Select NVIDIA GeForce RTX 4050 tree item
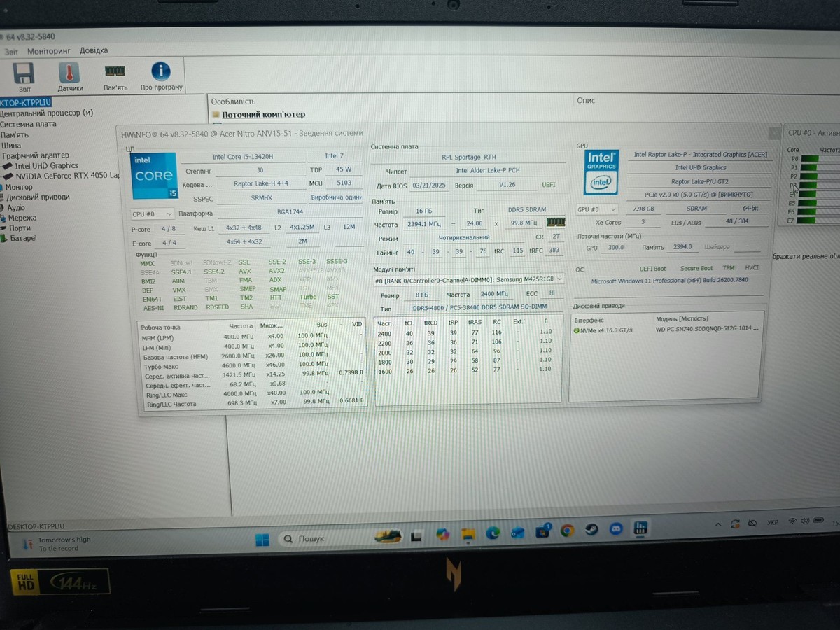This screenshot has height=630, width=840. point(67,176)
